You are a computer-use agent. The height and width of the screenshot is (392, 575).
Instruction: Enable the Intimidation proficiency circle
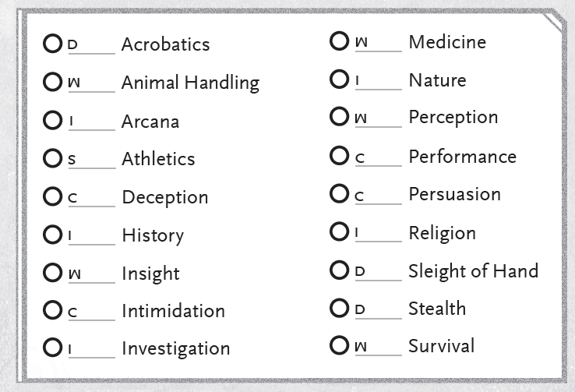coord(53,311)
